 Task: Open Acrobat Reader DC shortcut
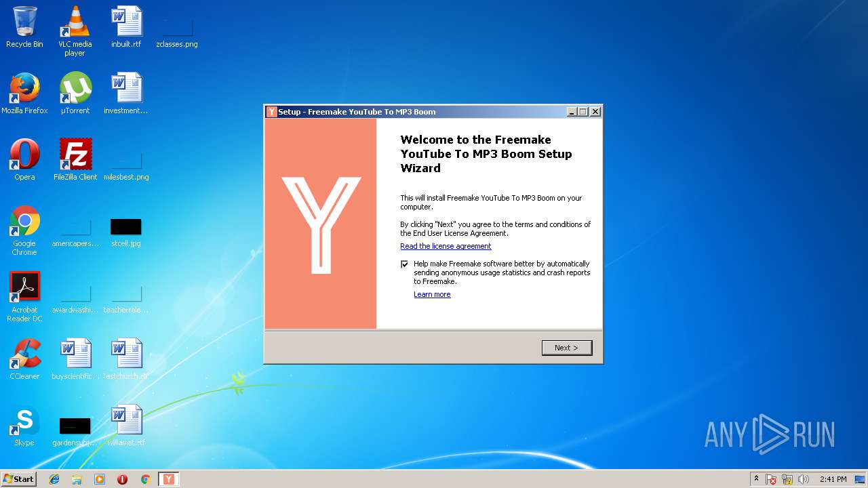click(x=24, y=297)
